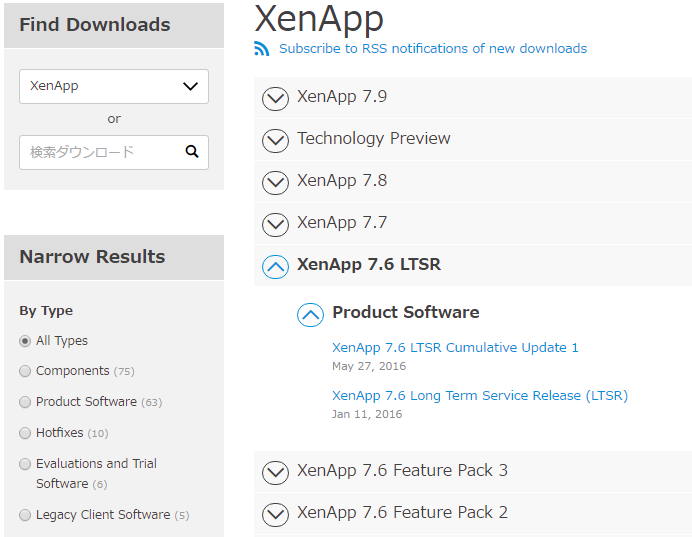
Task: Open the XenApp product dropdown
Action: point(114,86)
